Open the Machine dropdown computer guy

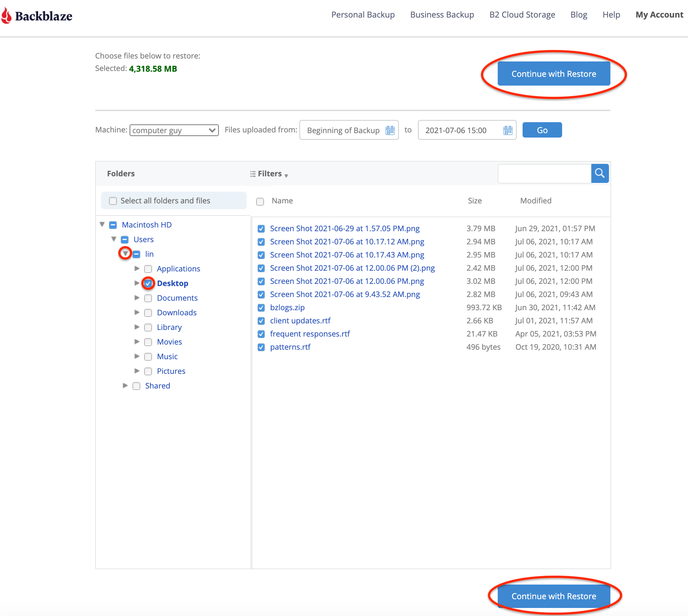[x=174, y=130]
